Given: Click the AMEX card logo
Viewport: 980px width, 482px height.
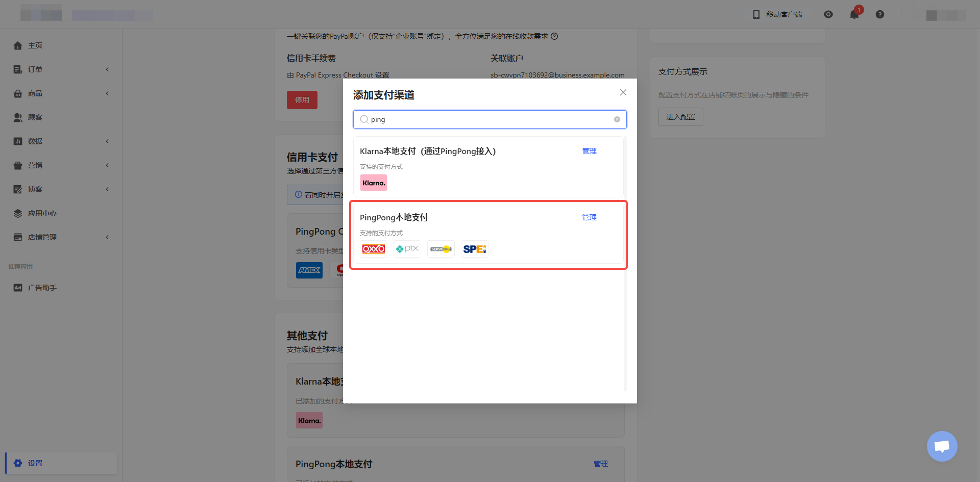Looking at the screenshot, I should click(x=309, y=270).
